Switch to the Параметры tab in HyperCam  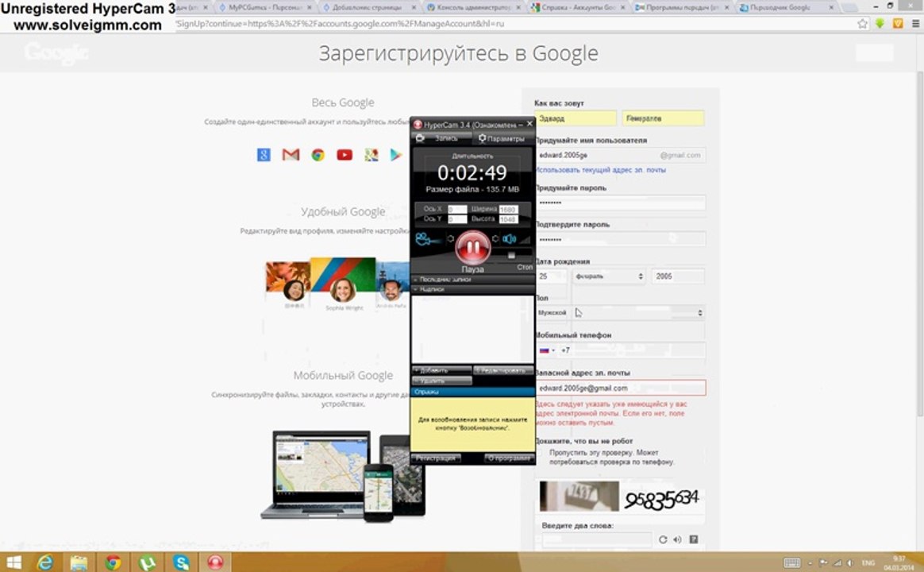(502, 138)
